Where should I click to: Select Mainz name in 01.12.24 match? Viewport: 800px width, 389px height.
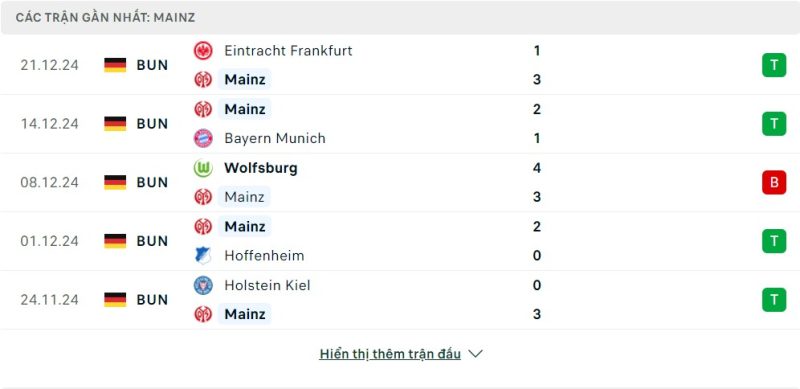tap(245, 226)
